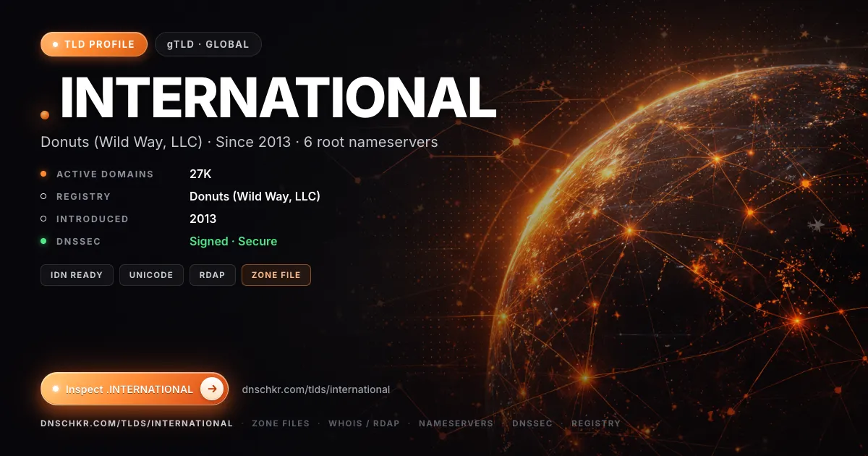This screenshot has height=456, width=868.
Task: Click the ZONE FILE tag
Action: click(276, 275)
